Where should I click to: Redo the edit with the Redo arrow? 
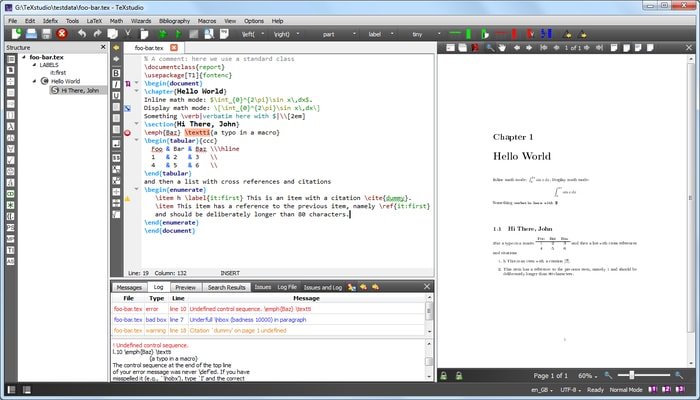[x=97, y=33]
